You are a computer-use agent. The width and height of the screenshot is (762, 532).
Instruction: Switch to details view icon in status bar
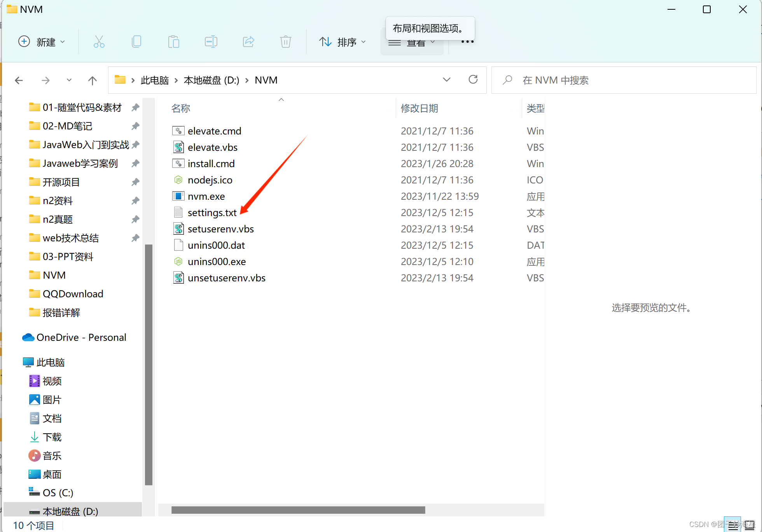(x=733, y=525)
